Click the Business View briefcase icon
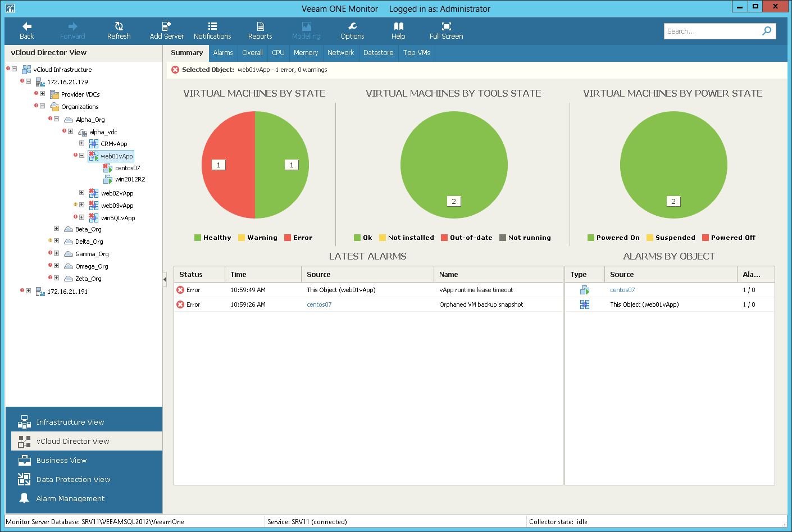 point(24,460)
